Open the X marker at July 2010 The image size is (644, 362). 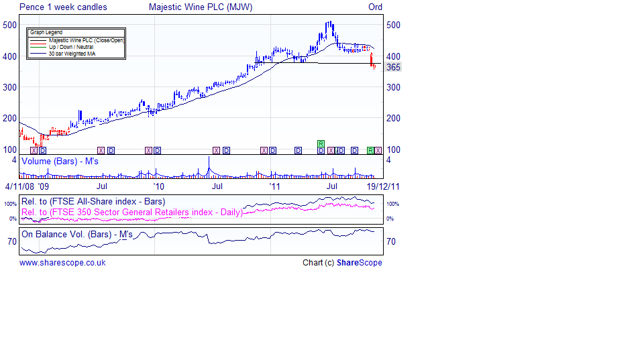click(216, 151)
